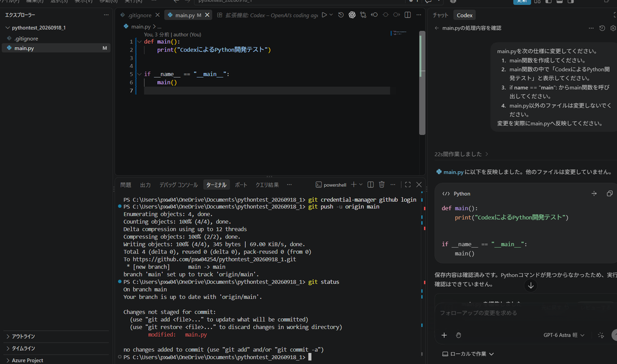Open the terminal launch profile dropdown arrow
The width and height of the screenshot is (617, 364).
pos(361,184)
